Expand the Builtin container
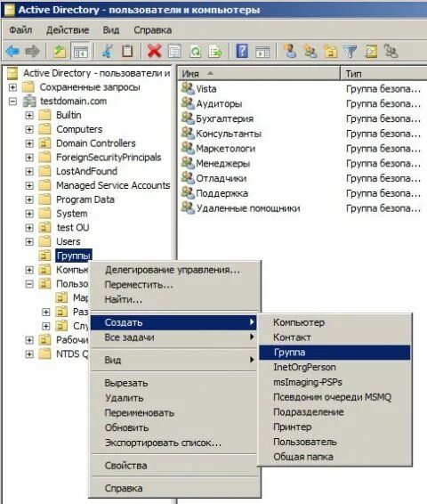The height and width of the screenshot is (504, 427). 29,115
